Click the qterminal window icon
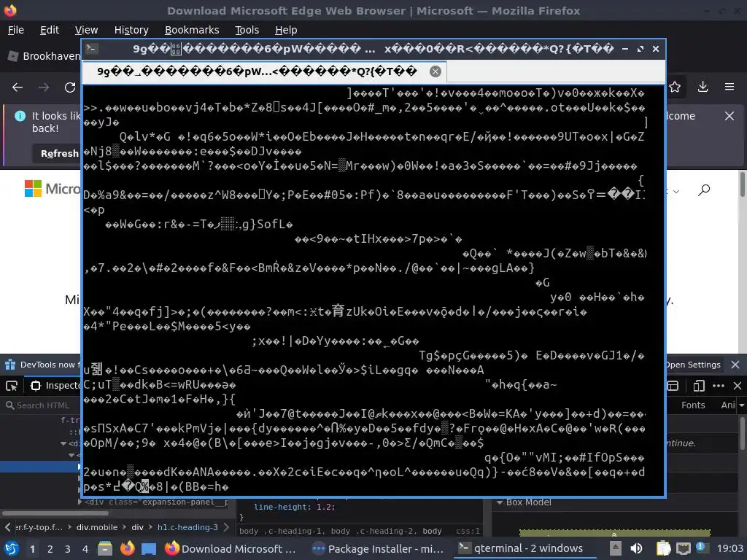 point(92,49)
